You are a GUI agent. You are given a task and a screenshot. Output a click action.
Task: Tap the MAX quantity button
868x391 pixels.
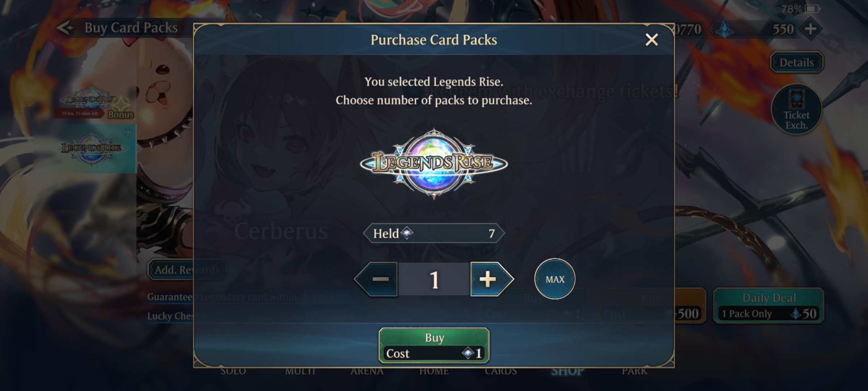coord(555,279)
